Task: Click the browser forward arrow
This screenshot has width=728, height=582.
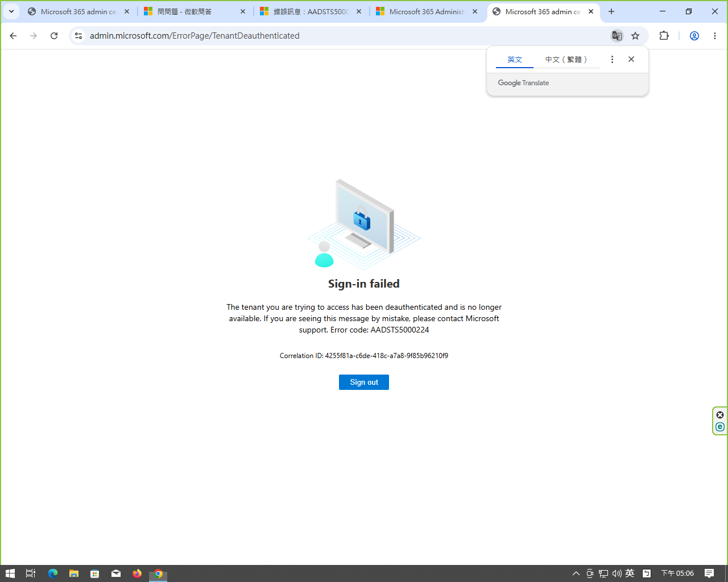Action: pyautogui.click(x=34, y=36)
